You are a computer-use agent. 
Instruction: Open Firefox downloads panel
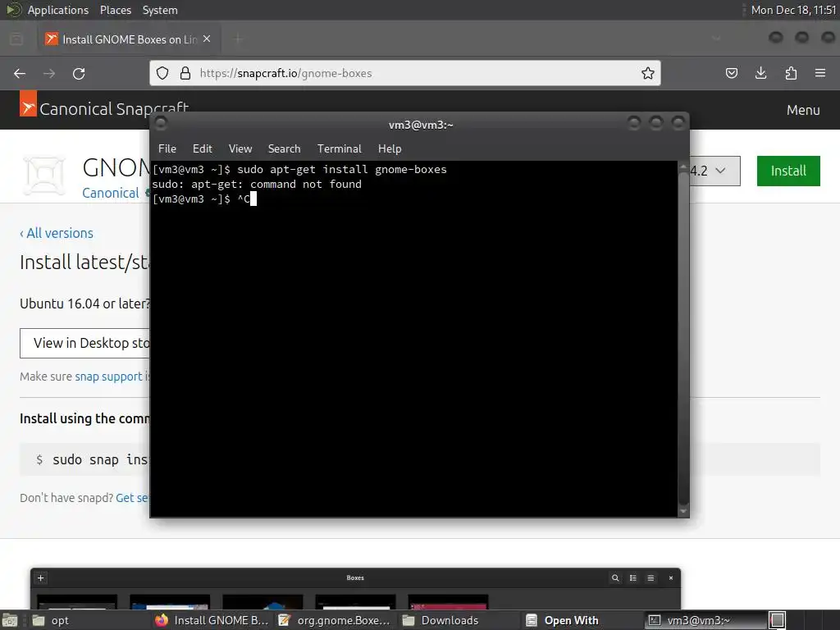tap(760, 73)
